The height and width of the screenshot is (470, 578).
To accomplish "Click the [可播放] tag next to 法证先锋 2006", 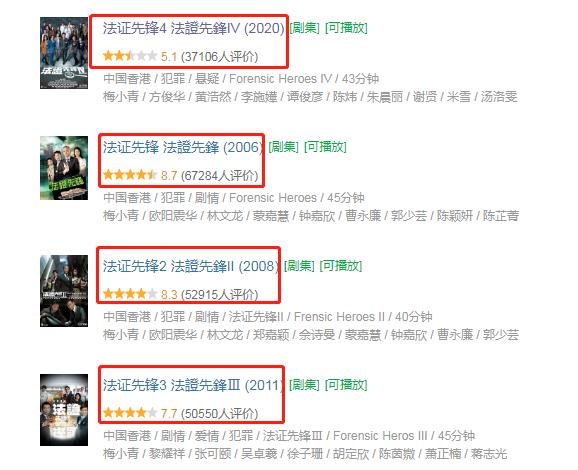I will click(x=325, y=147).
